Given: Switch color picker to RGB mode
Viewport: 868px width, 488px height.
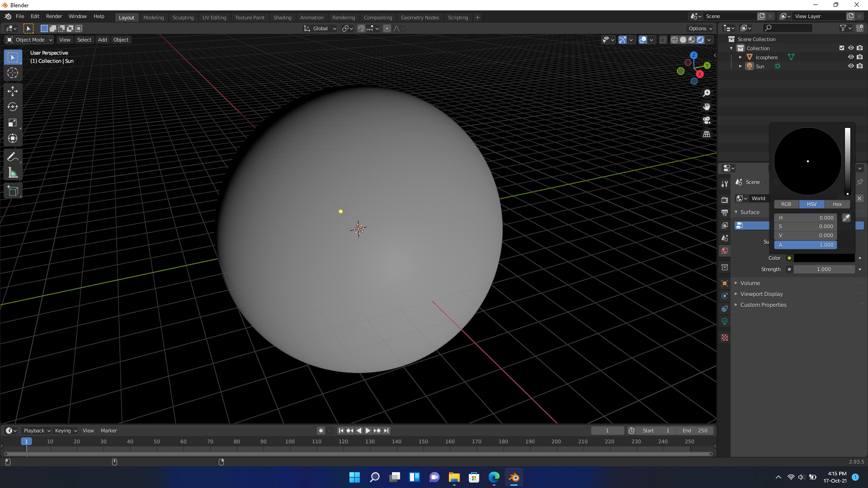Looking at the screenshot, I should (786, 204).
